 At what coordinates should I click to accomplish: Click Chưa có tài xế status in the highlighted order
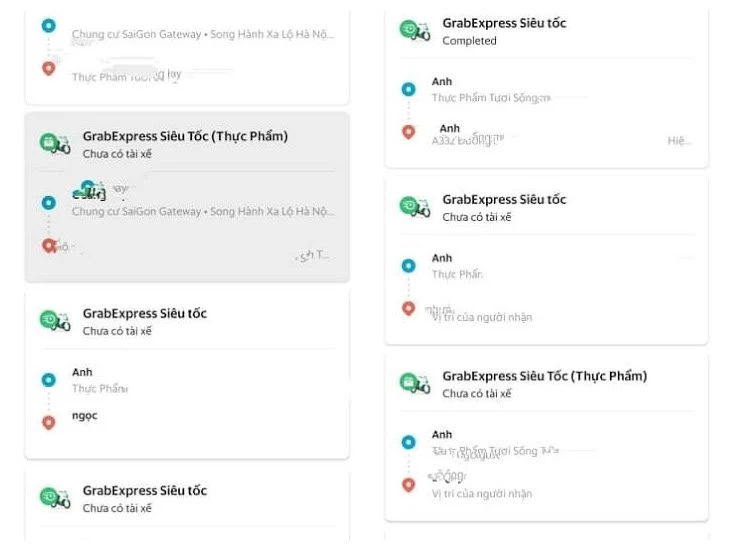coord(117,154)
